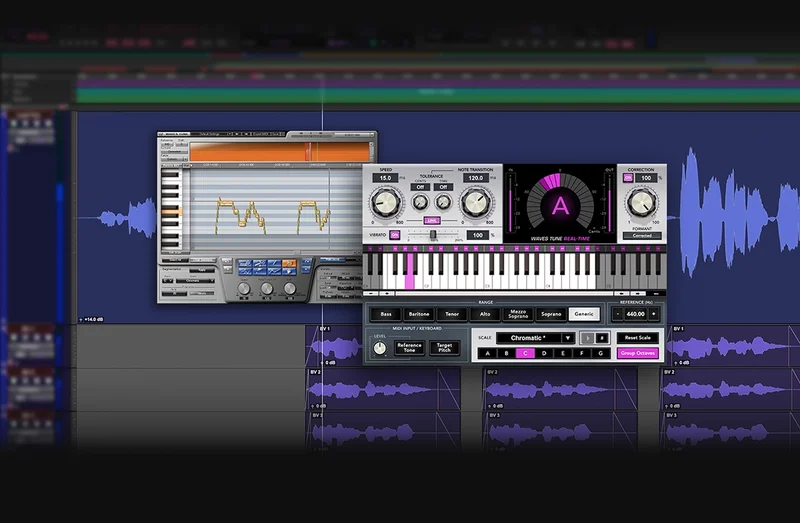Click the orange highlighted key on Waves Tune piano
This screenshot has height=523, width=800.
[x=171, y=211]
